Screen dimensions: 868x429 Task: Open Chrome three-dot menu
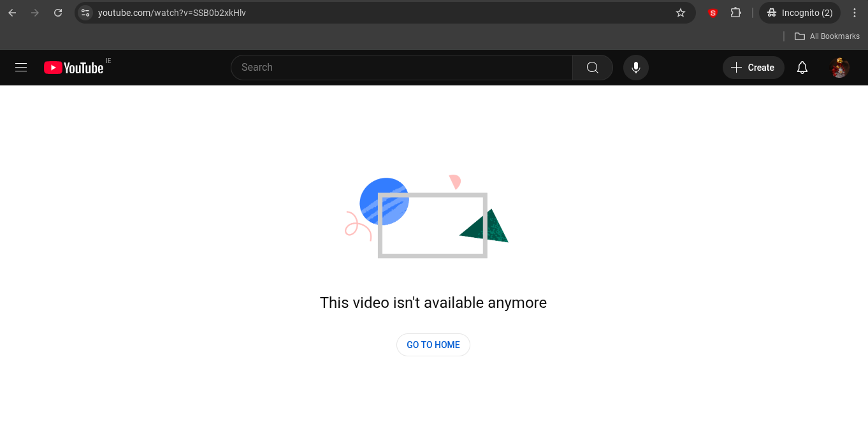[x=855, y=13]
